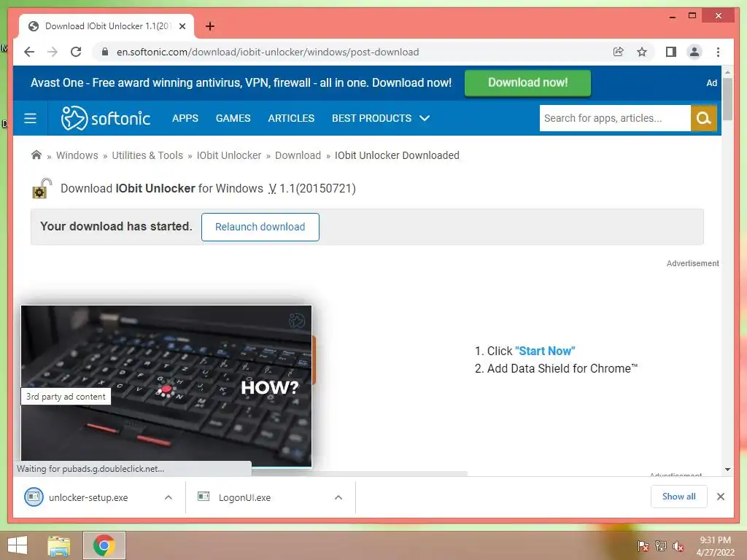Click the Ad label in the banner
The image size is (747, 560).
tap(711, 83)
